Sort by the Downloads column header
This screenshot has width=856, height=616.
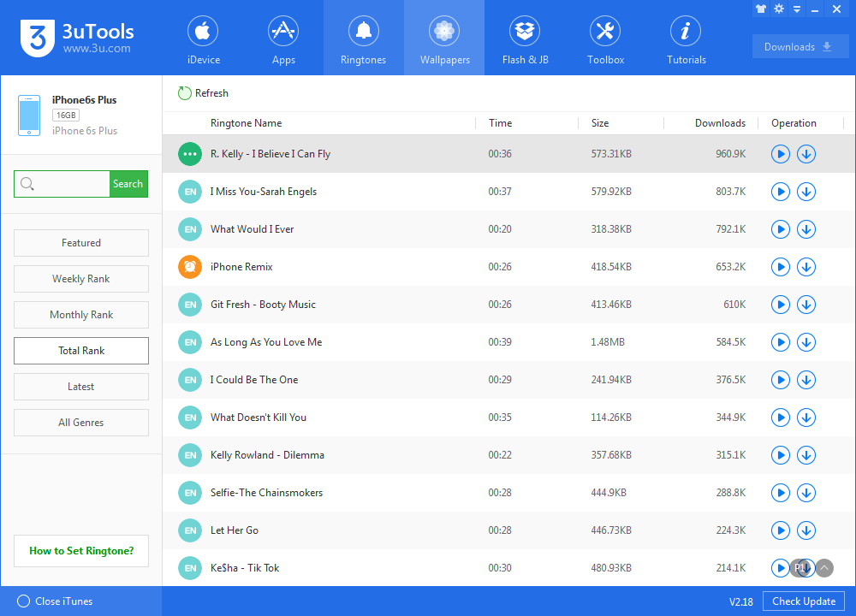720,123
